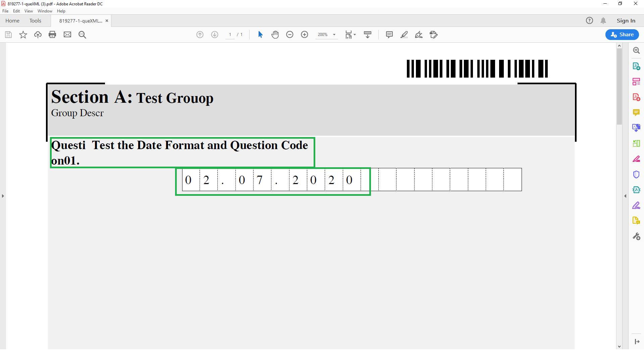The image size is (644, 354).
Task: Open the right pane search tool
Action: 636,50
